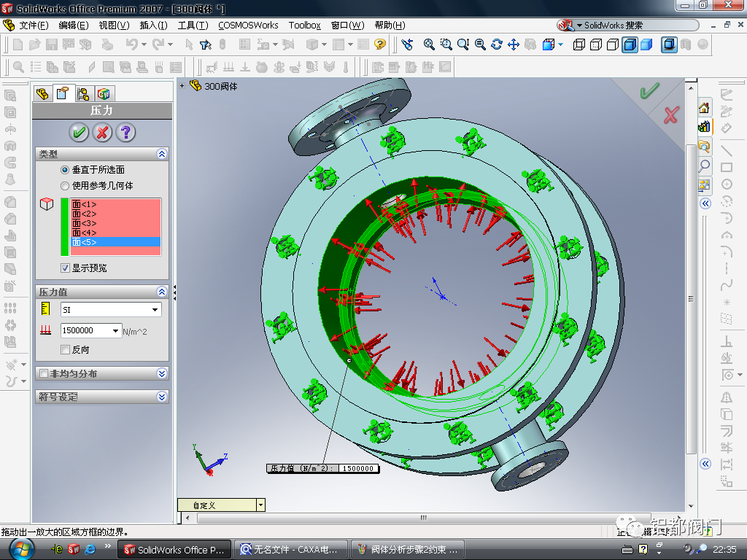Image resolution: width=747 pixels, height=560 pixels.
Task: Open the 插入(I) menu
Action: click(x=153, y=25)
